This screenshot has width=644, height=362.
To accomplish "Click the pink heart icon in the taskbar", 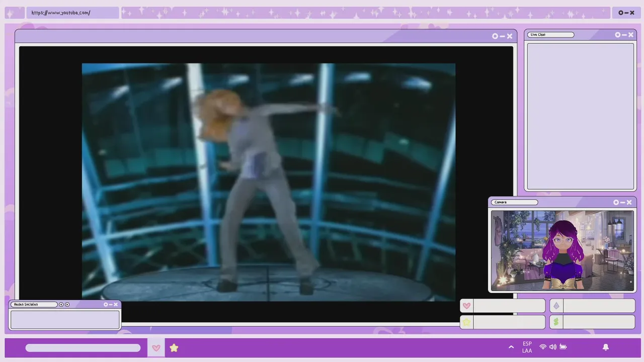I will pyautogui.click(x=156, y=348).
